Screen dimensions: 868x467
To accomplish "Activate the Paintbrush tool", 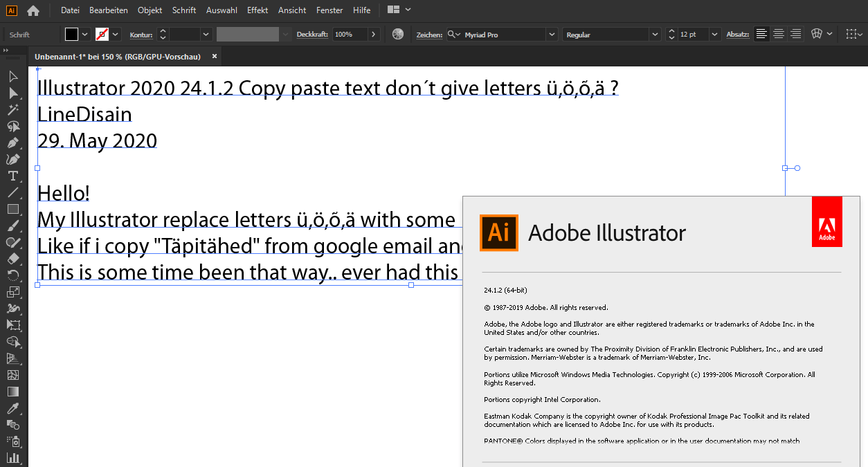I will pos(12,226).
